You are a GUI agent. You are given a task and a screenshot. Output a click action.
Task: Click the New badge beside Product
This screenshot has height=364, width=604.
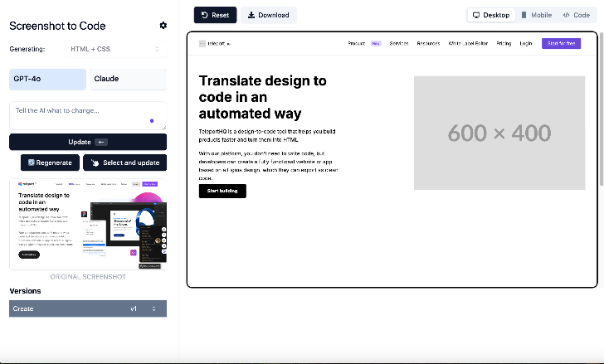(x=376, y=43)
